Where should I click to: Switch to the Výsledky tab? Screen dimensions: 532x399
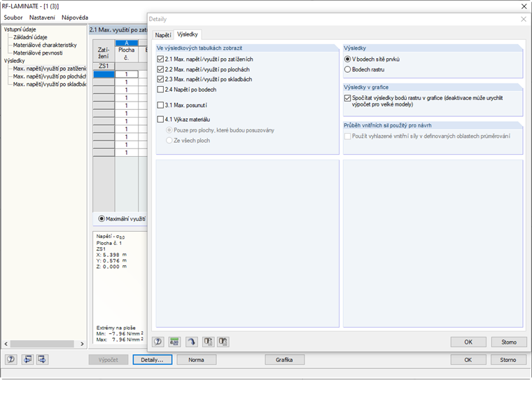[x=188, y=34]
